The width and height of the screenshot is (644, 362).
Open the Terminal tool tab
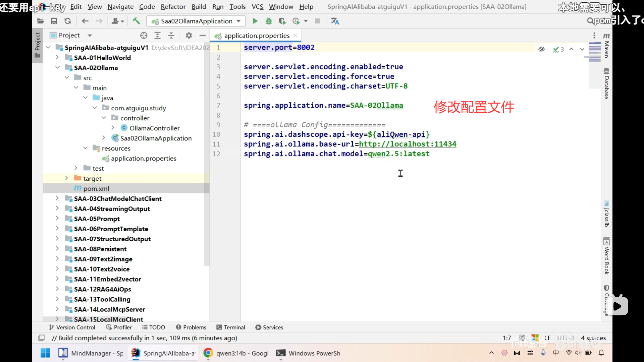(x=231, y=327)
